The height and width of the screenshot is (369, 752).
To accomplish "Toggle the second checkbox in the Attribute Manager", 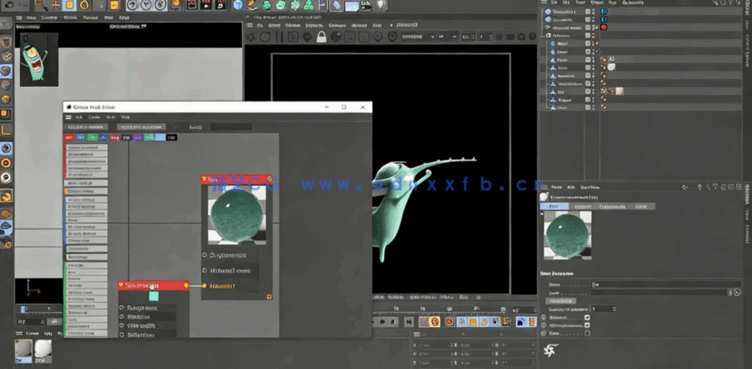I will (588, 325).
